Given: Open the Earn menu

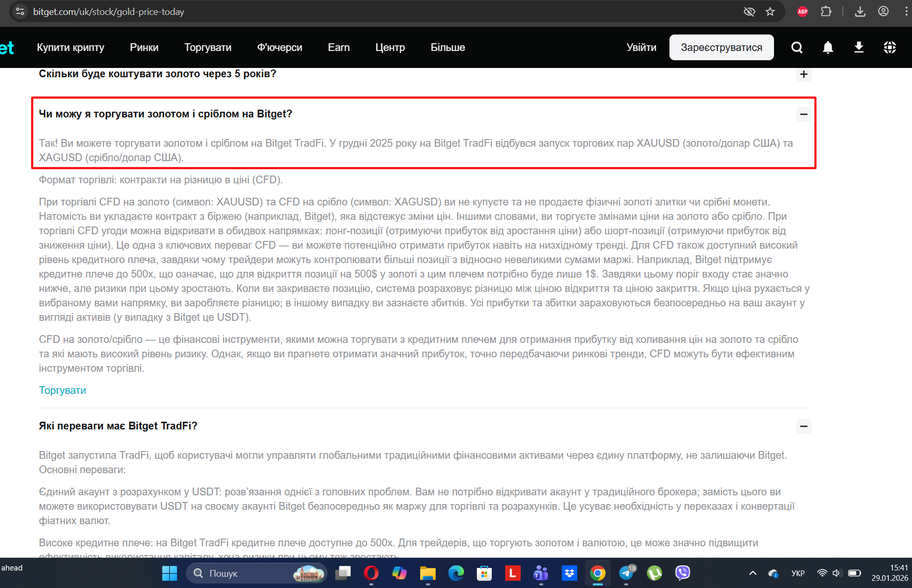Looking at the screenshot, I should (x=339, y=47).
